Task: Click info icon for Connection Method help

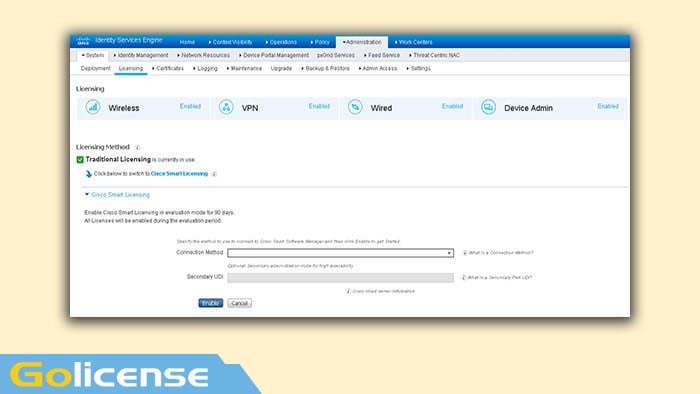Action: [465, 253]
